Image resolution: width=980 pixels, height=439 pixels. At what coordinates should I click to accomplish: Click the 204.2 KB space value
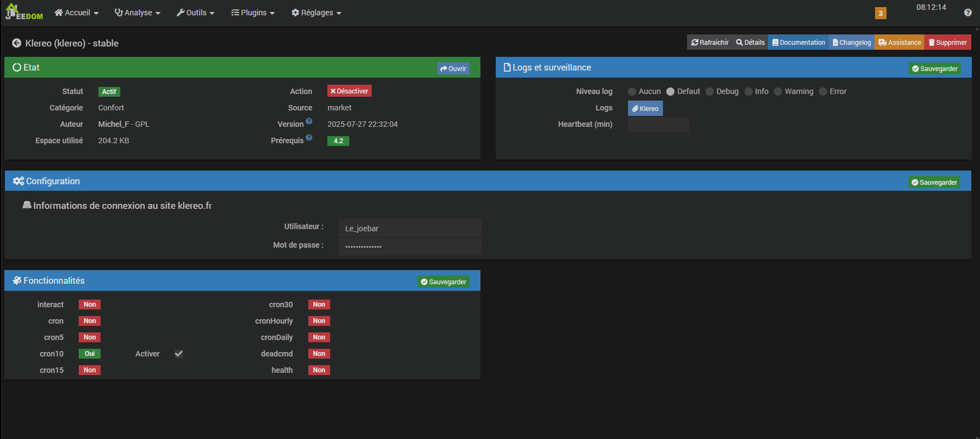[x=114, y=141]
